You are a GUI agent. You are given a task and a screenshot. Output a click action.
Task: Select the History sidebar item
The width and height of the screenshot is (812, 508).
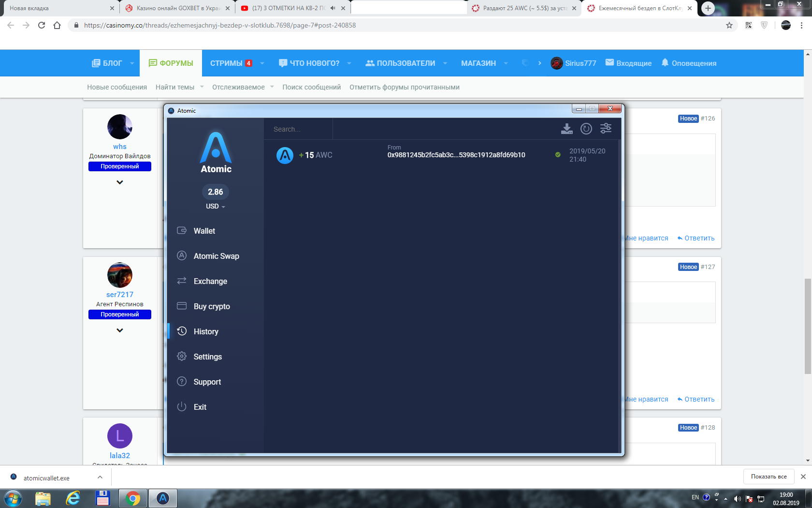206,331
